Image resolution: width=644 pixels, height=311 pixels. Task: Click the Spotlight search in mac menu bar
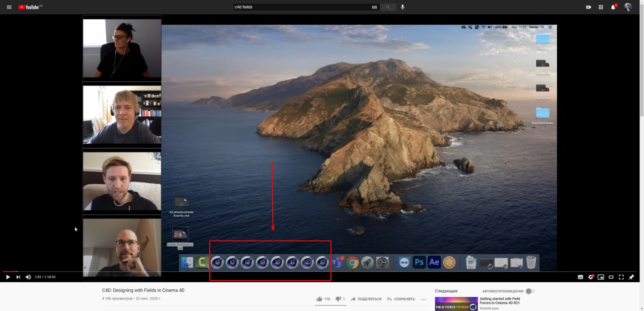[x=543, y=27]
